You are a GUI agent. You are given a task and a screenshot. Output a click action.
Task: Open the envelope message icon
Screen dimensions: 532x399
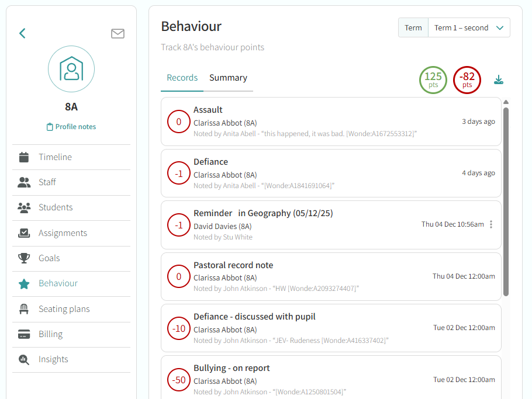pyautogui.click(x=118, y=33)
